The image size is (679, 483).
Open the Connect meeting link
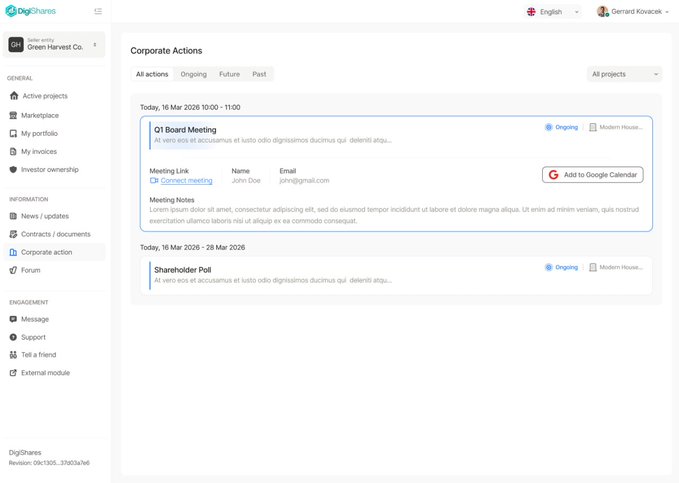pos(186,181)
